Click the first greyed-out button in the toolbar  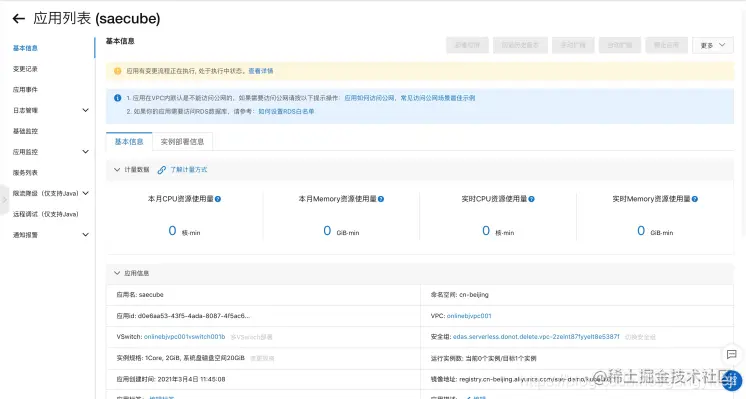tap(467, 45)
